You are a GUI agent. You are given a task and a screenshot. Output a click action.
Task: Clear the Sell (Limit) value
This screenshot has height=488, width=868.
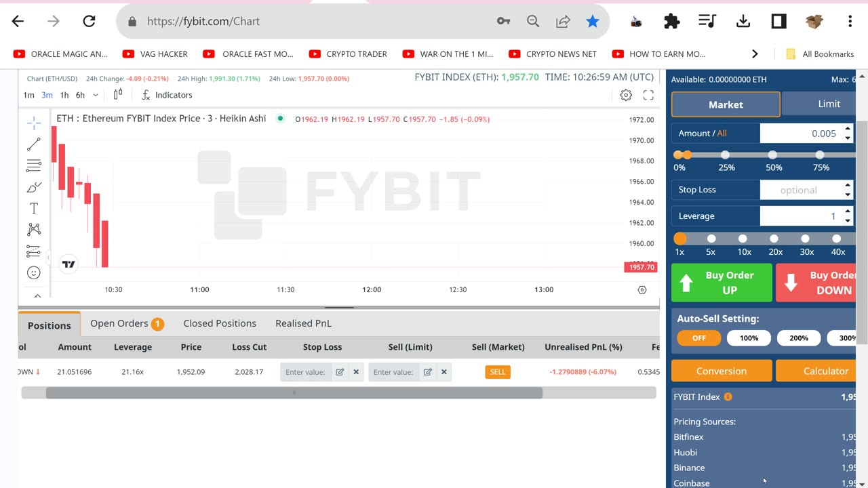(444, 372)
